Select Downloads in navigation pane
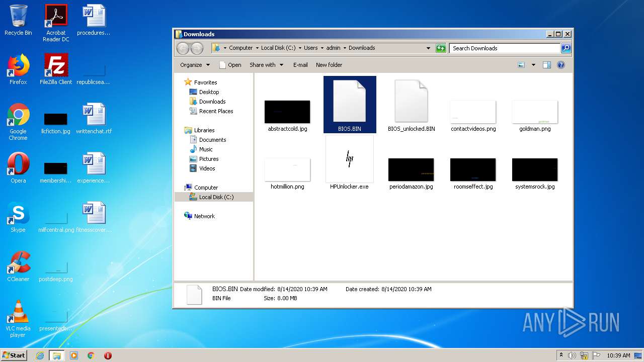 coord(212,102)
